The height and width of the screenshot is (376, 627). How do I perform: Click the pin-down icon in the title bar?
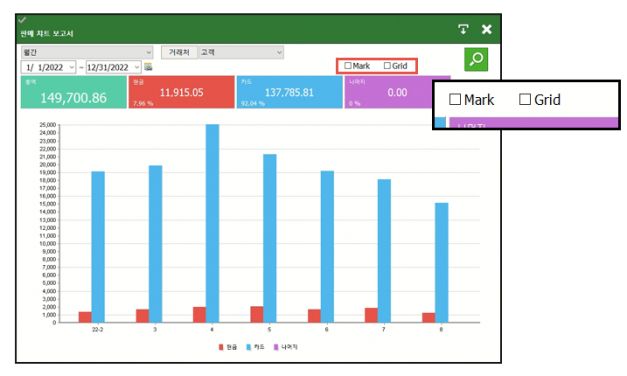click(x=463, y=29)
